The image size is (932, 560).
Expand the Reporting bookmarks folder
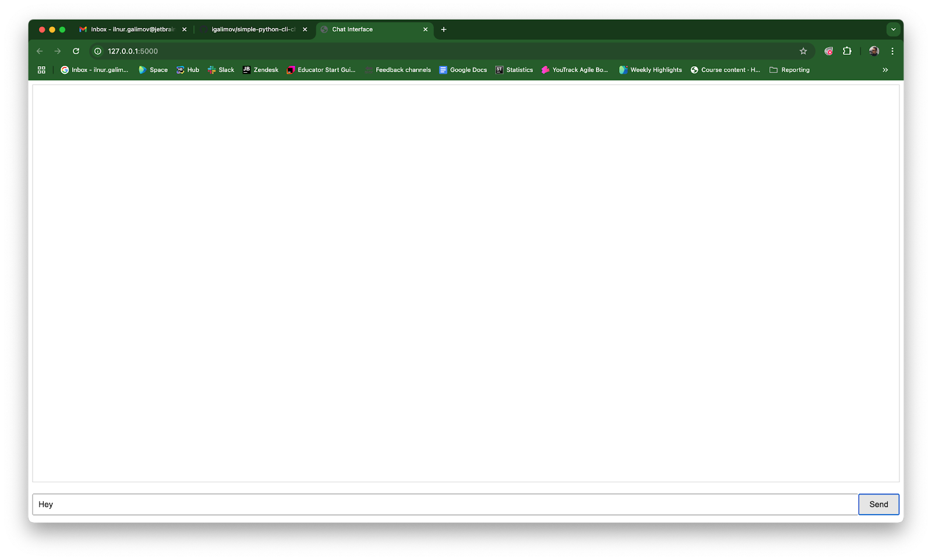(x=789, y=70)
